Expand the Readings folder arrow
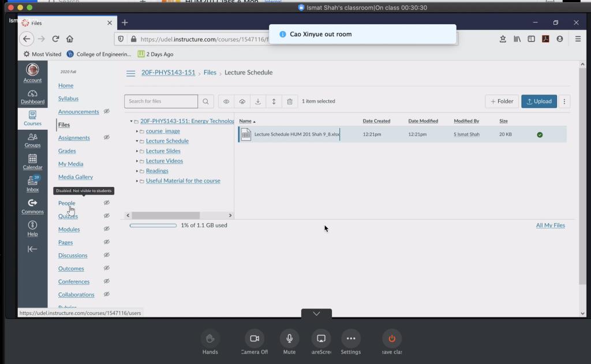591x364 pixels. [x=137, y=171]
